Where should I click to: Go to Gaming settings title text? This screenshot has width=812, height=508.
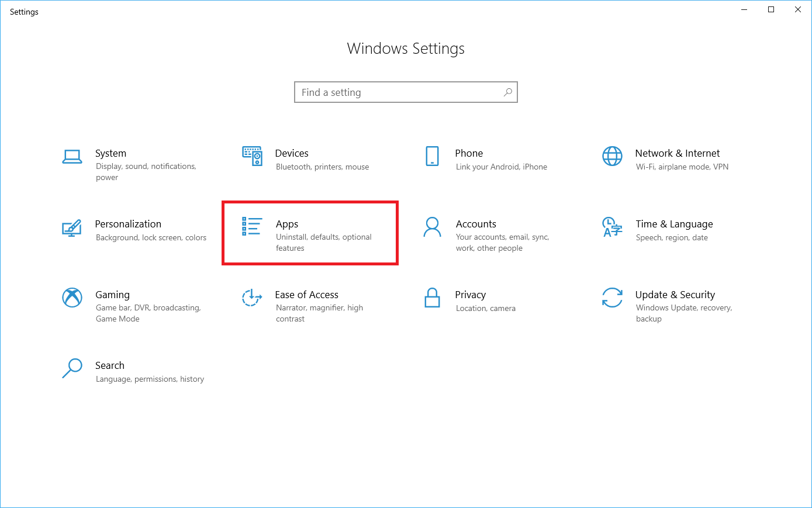[x=112, y=295]
